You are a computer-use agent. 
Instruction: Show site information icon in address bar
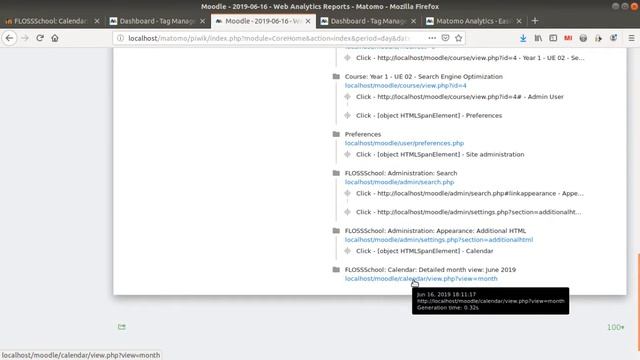click(120, 38)
